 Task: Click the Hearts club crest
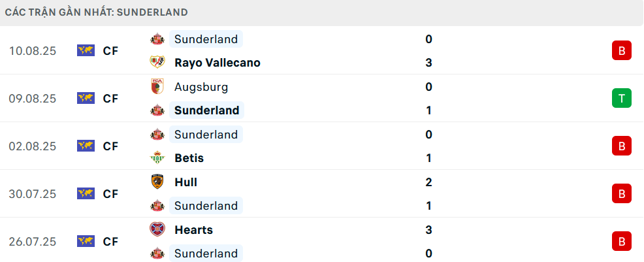[x=157, y=230]
